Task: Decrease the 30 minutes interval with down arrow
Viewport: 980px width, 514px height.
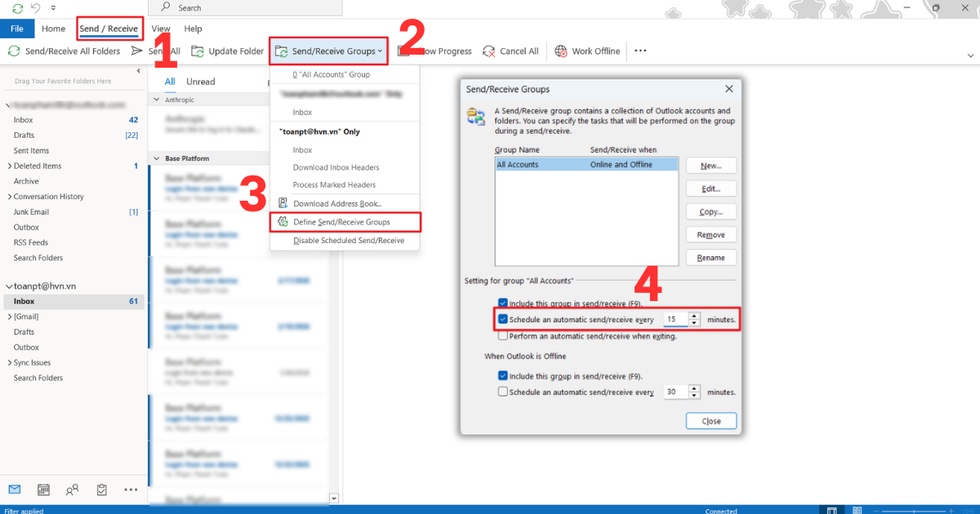Action: (694, 395)
